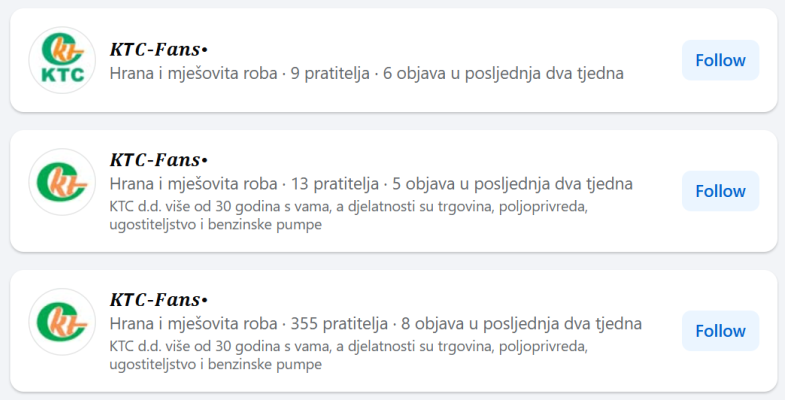Follow the KTC-Fans page with 355 pratitelja

coord(720,331)
